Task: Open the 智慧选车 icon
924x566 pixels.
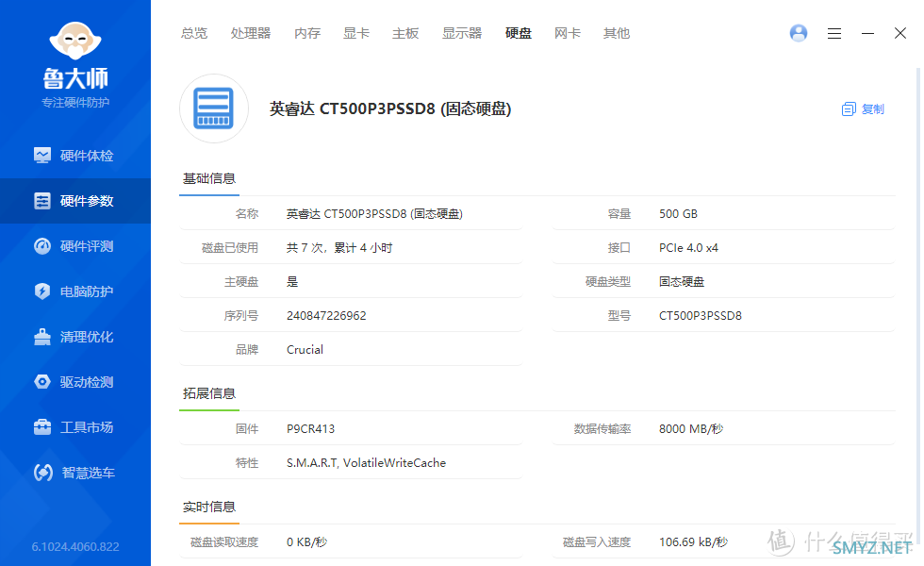Action: pos(43,473)
